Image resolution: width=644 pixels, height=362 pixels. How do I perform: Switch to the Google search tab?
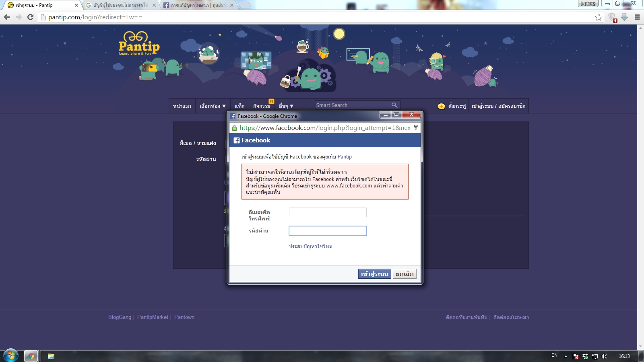(120, 5)
